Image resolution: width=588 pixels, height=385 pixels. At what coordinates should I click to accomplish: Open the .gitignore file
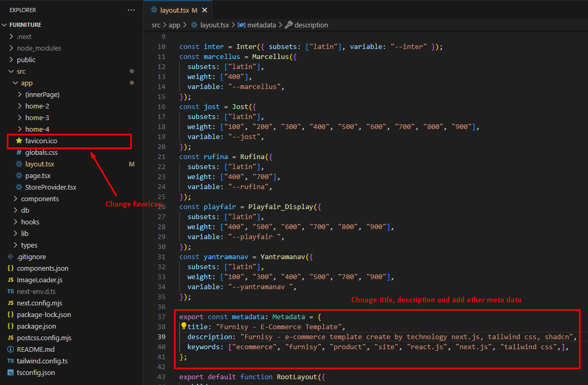[31, 257]
